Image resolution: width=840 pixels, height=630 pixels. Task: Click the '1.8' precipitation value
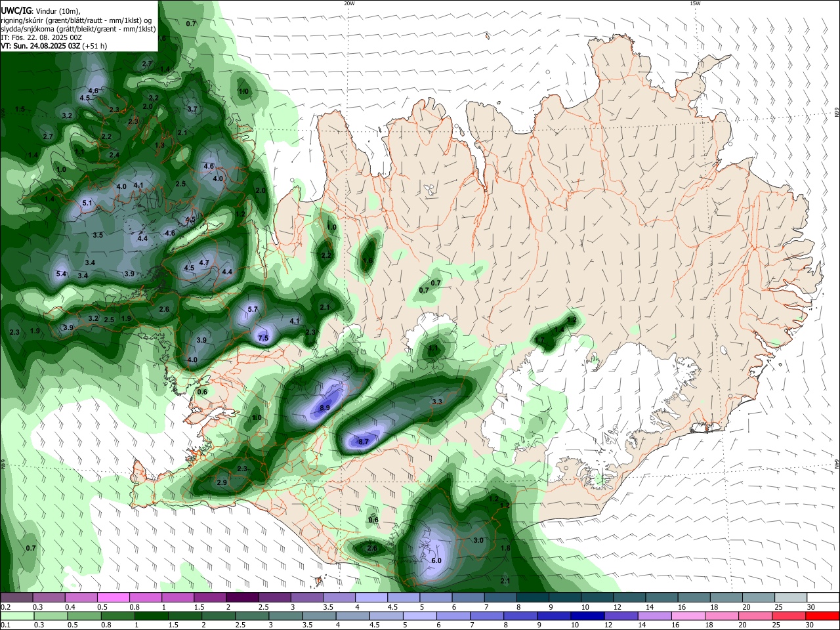(505, 548)
